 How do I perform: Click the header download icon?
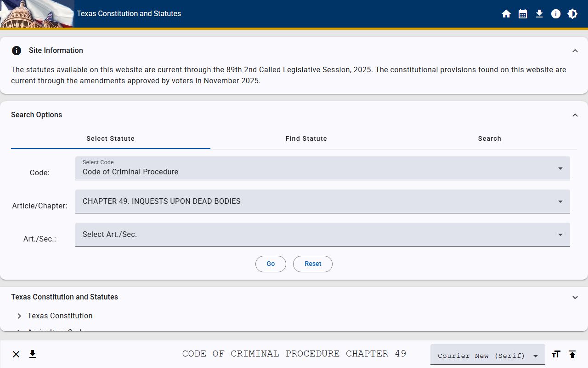click(539, 14)
